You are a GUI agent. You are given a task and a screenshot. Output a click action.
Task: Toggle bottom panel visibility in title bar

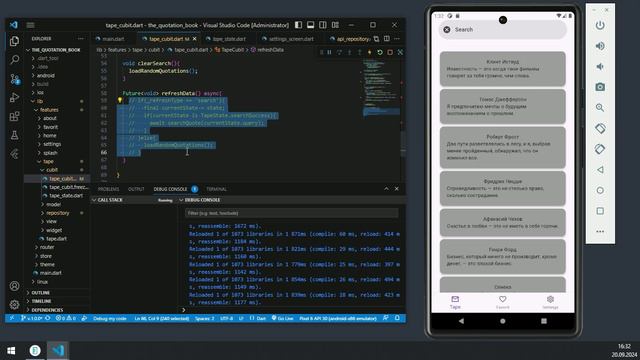coord(311,25)
